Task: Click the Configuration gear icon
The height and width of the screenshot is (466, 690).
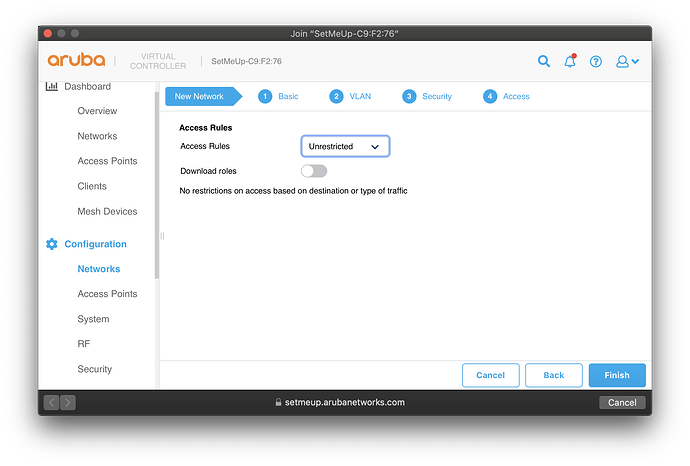Action: point(52,244)
